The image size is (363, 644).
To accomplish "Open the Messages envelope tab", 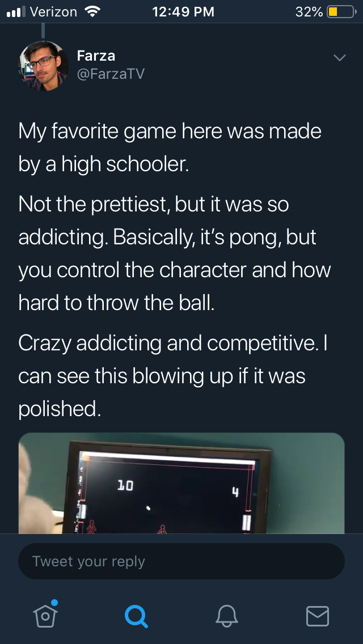I will click(x=318, y=616).
